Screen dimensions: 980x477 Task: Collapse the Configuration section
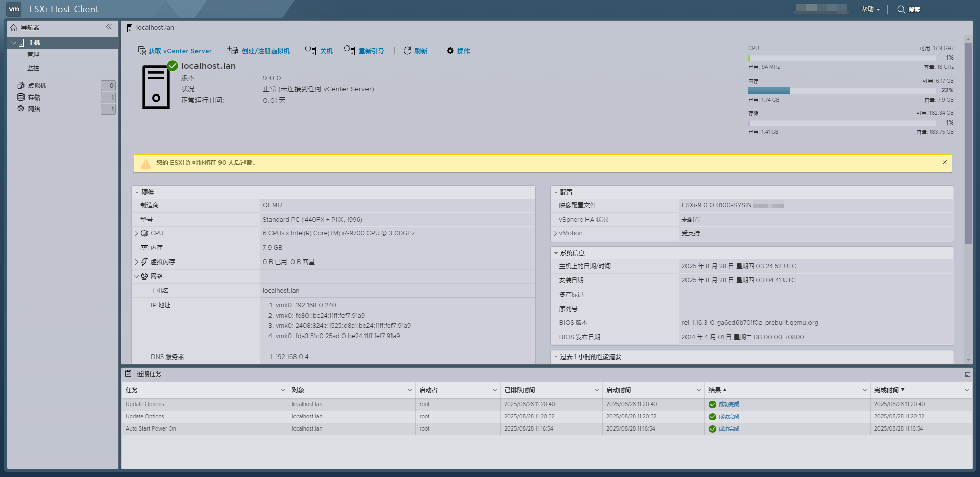[556, 193]
